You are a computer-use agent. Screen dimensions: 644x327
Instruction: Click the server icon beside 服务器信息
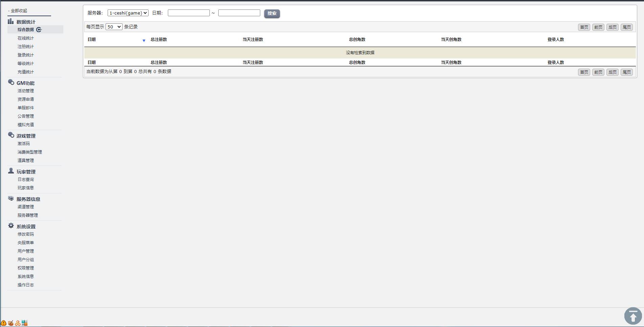tap(11, 198)
